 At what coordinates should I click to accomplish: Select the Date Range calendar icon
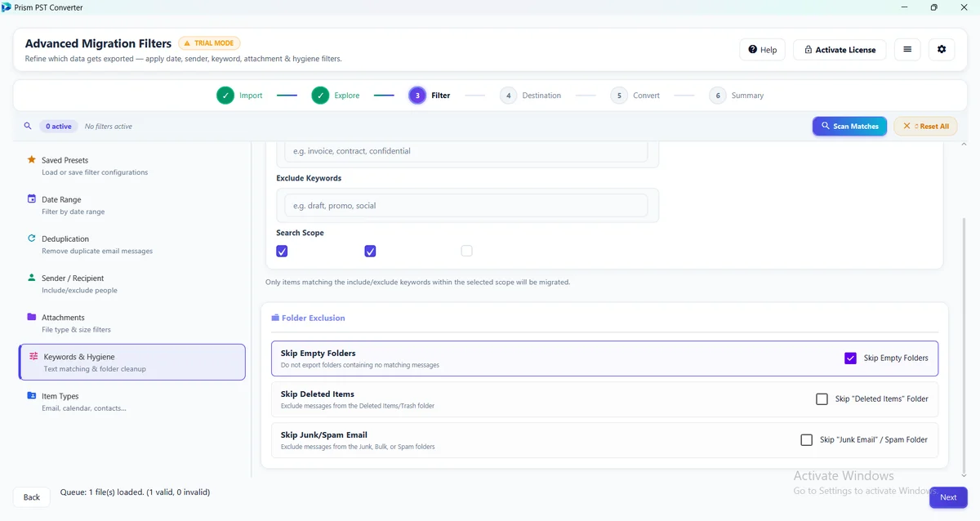click(32, 199)
